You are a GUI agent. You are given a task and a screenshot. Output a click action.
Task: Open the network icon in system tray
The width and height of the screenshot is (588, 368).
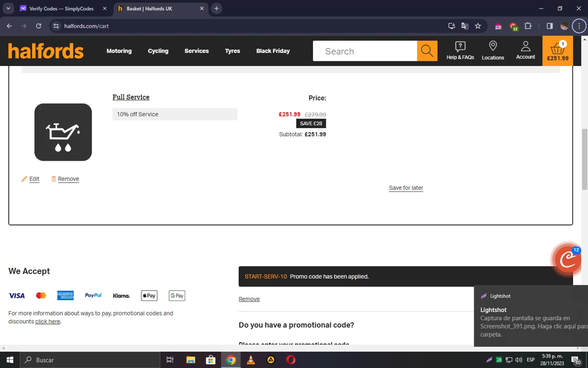coord(509,360)
